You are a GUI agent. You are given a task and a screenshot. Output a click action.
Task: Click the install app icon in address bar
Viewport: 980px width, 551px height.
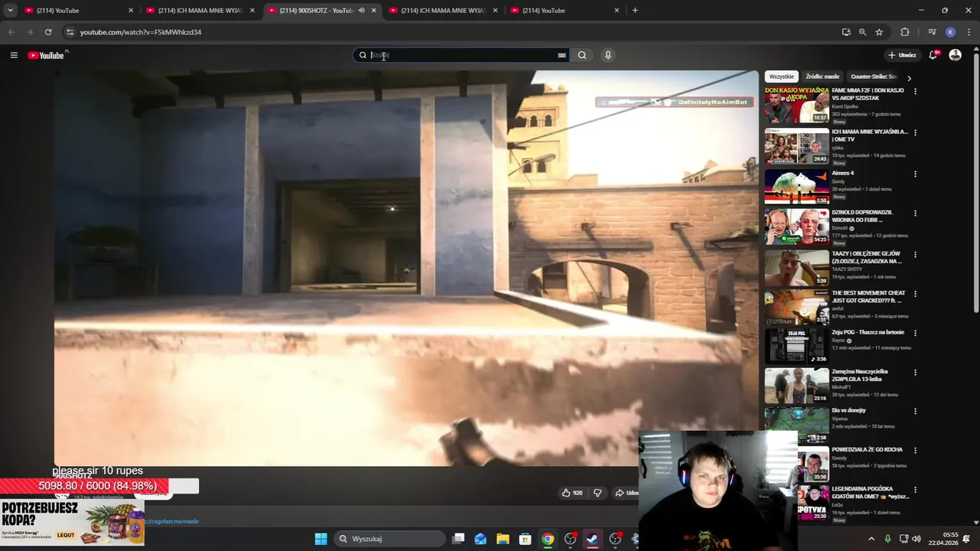coord(846,32)
